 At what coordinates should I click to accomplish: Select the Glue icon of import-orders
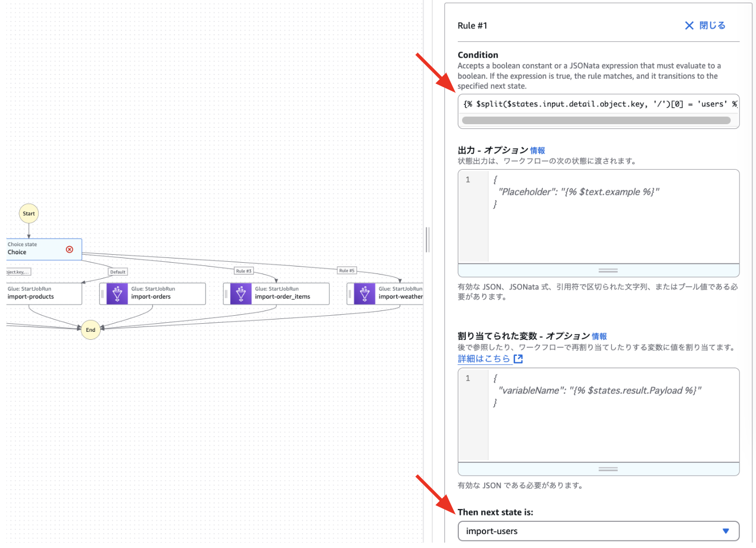(117, 294)
